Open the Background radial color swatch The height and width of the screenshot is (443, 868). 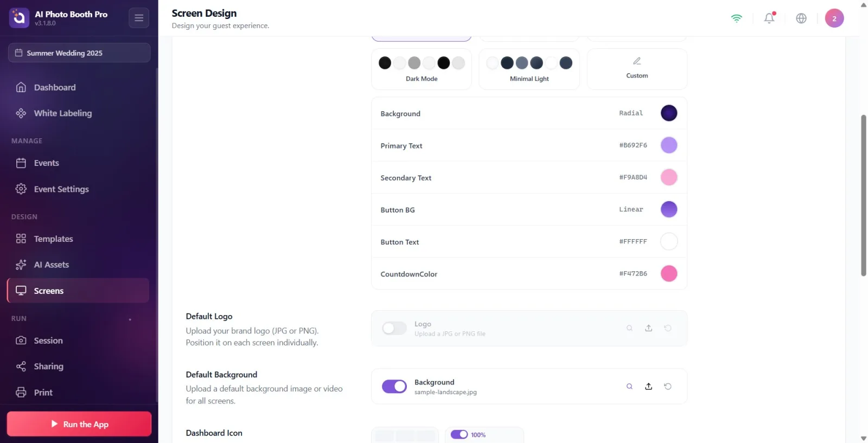click(669, 113)
